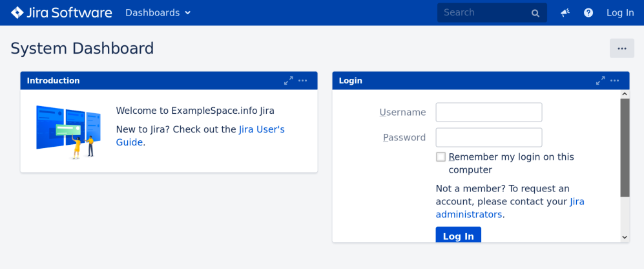Click the search magnifier icon
The image size is (644, 269).
click(535, 13)
